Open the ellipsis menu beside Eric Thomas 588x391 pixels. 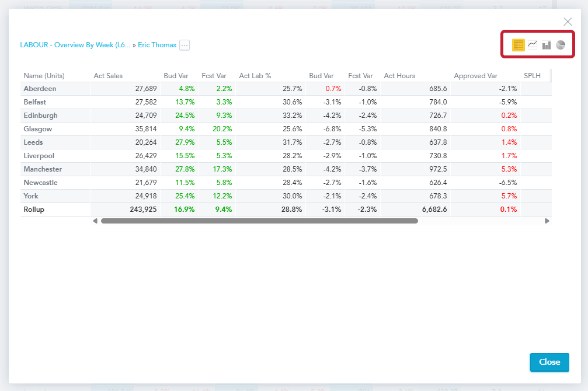[x=185, y=45]
